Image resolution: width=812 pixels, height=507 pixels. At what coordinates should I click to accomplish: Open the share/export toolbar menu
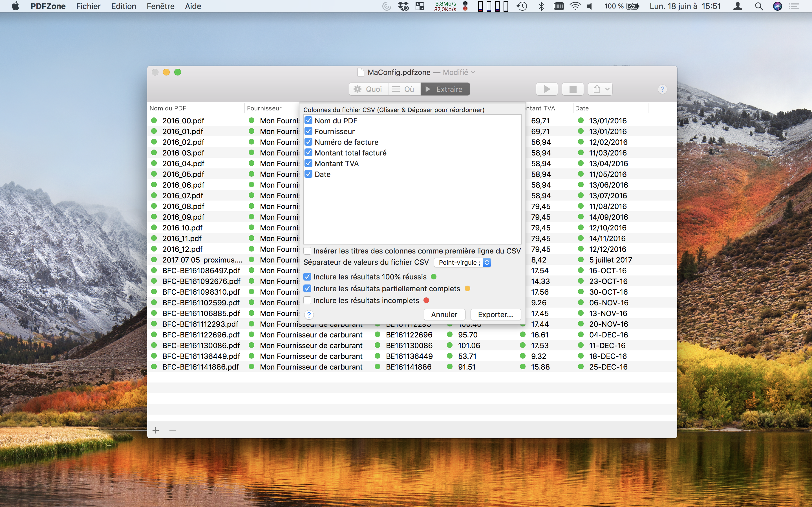[600, 89]
